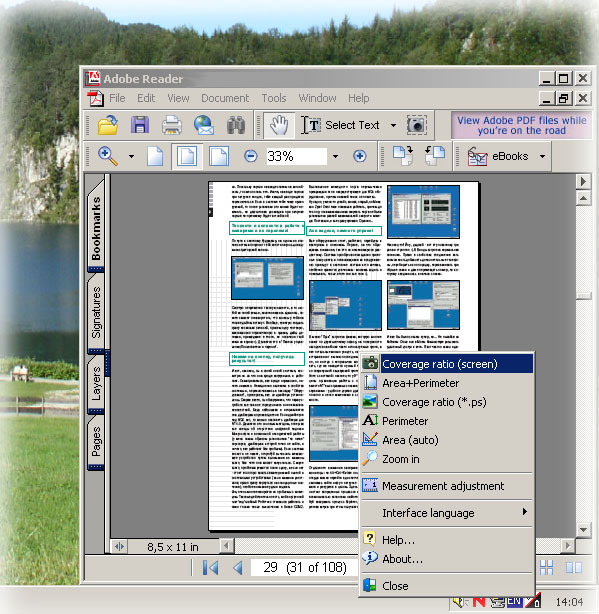Click the vertical scrollbar down arrow
The height and width of the screenshot is (614, 599).
click(583, 530)
